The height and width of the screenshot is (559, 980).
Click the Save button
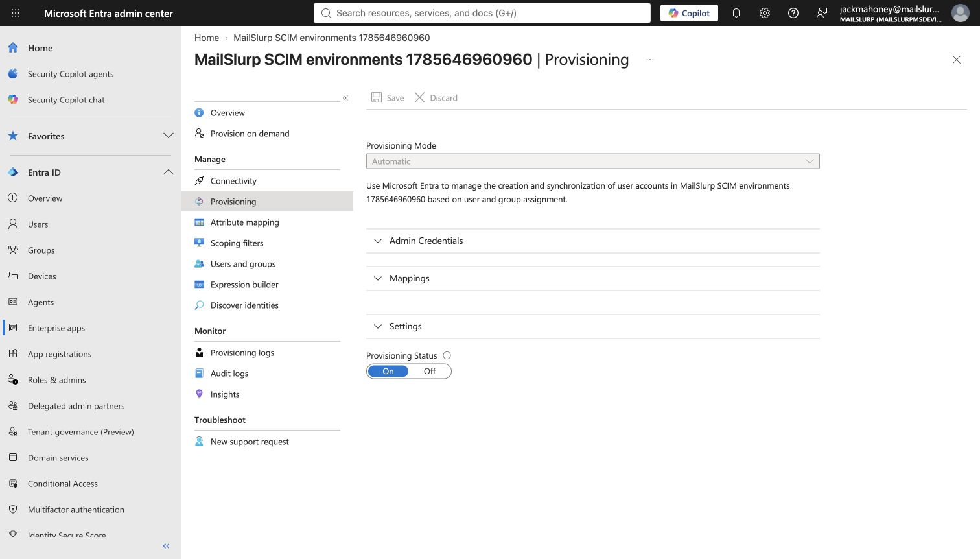[x=388, y=98]
